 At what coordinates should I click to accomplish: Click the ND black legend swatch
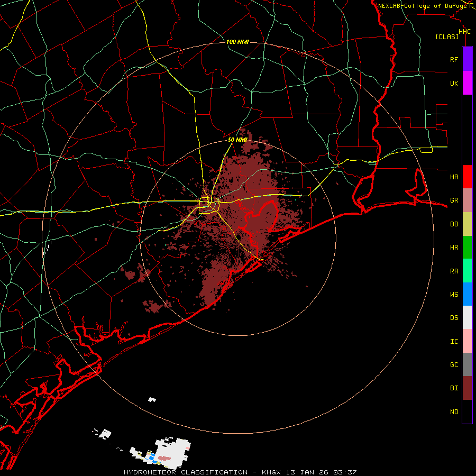467,411
